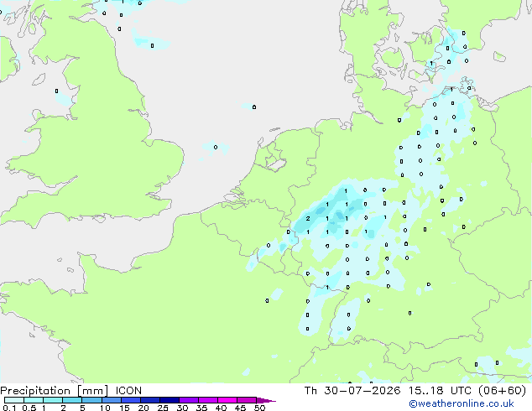Screen dimensions: 532x411
Task: Click the 20–25 mm legend swatch
Action: tap(150, 400)
